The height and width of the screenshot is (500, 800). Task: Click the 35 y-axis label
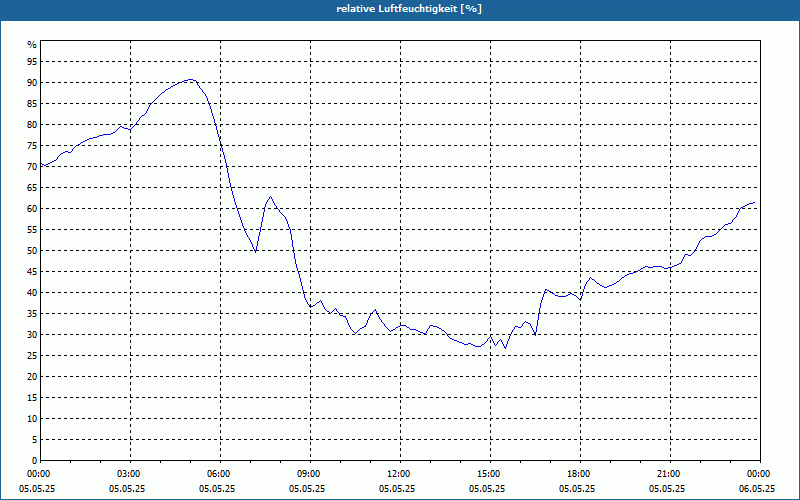point(32,314)
